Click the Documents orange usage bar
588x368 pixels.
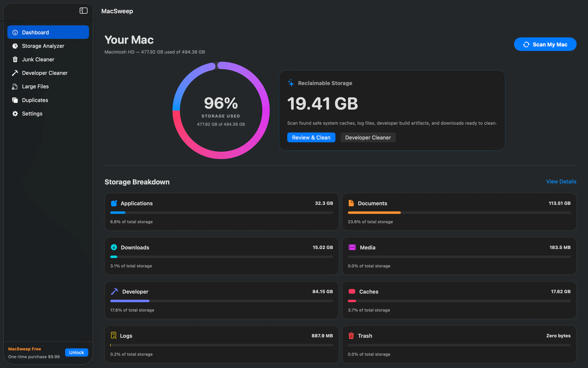(x=374, y=213)
